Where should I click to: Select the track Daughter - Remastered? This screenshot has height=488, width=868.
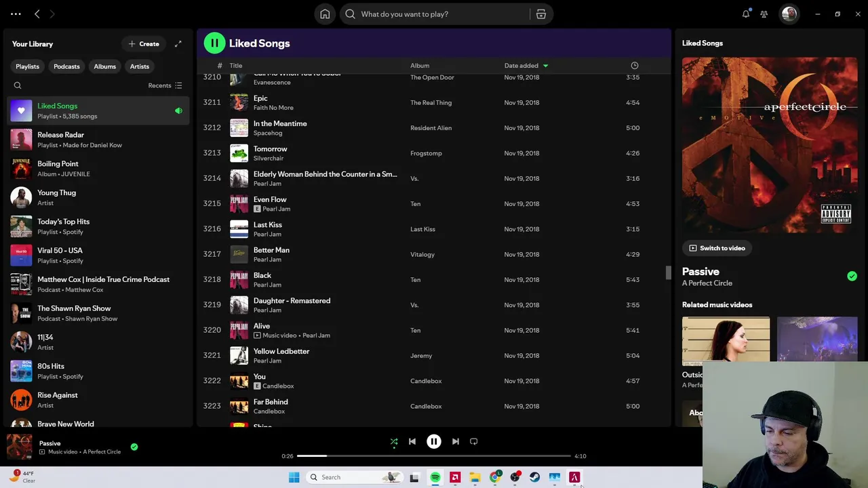click(433, 305)
